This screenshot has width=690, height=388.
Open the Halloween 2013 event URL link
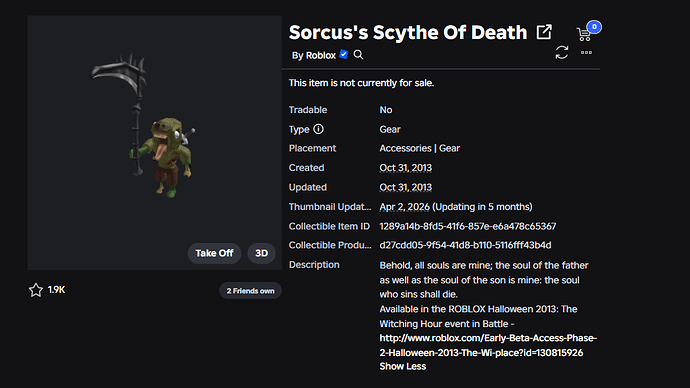point(488,345)
